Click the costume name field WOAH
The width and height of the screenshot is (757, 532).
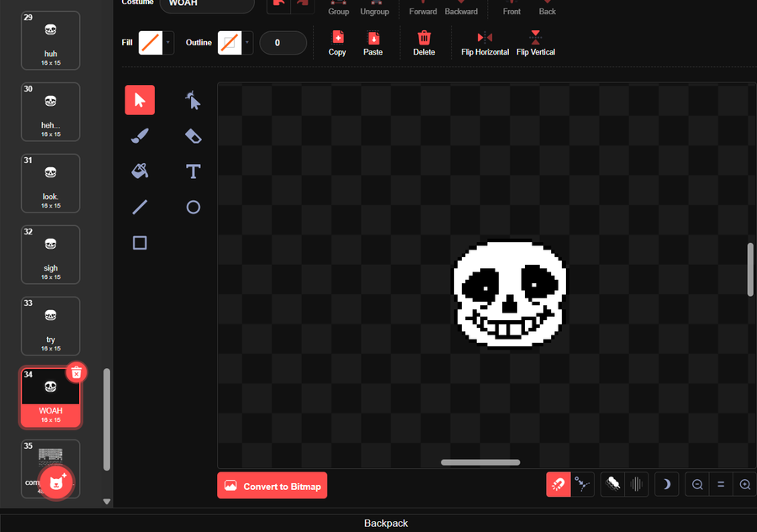click(x=207, y=5)
